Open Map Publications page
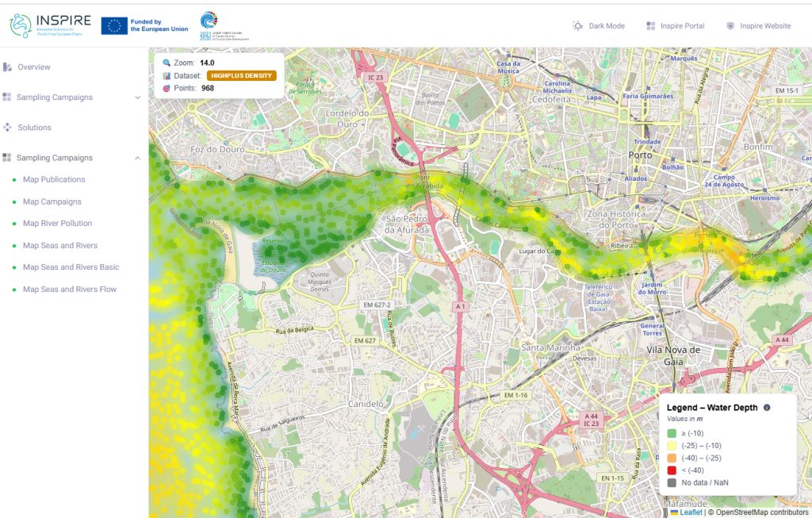Viewport: 812px width, 518px height. (x=54, y=180)
